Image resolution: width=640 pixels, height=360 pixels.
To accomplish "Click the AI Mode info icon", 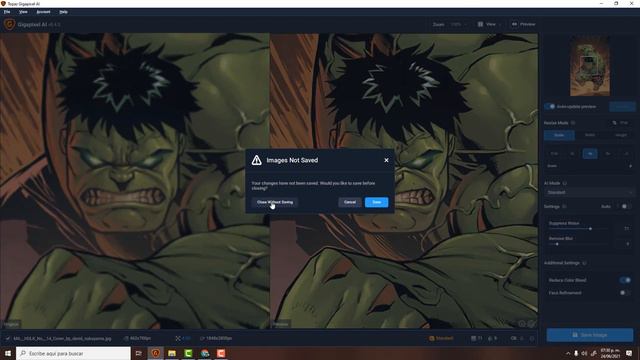I will click(x=565, y=183).
